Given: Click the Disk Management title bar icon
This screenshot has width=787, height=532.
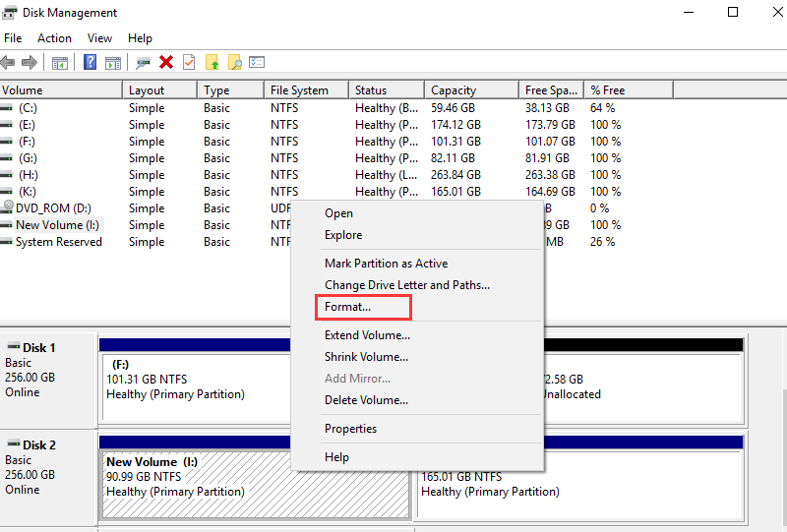Looking at the screenshot, I should [9, 13].
